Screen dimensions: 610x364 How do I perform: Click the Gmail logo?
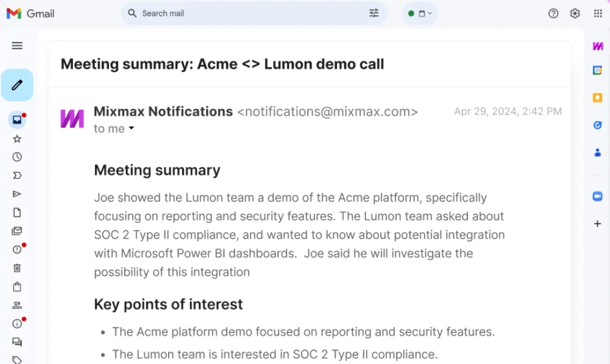pyautogui.click(x=30, y=13)
